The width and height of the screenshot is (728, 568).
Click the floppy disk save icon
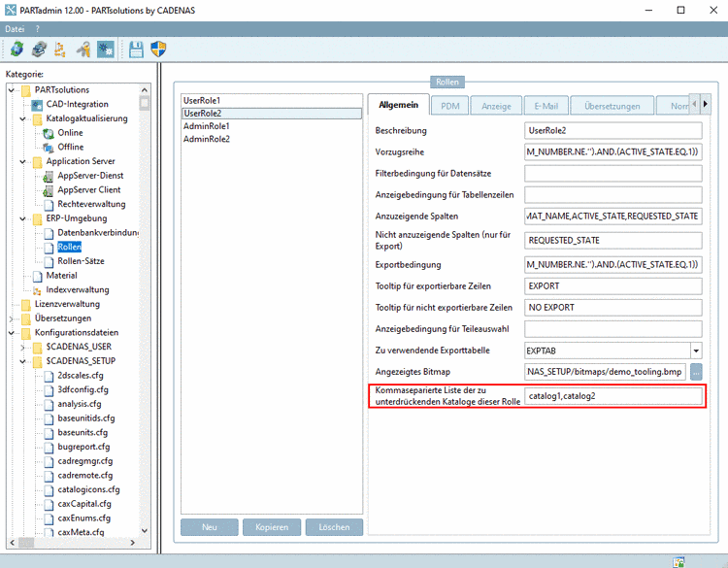pos(136,50)
